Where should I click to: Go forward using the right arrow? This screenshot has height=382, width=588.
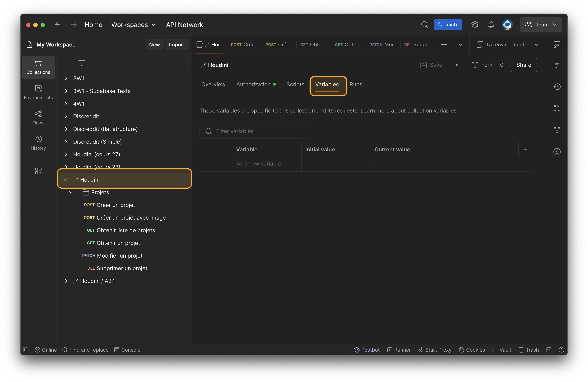tap(74, 25)
